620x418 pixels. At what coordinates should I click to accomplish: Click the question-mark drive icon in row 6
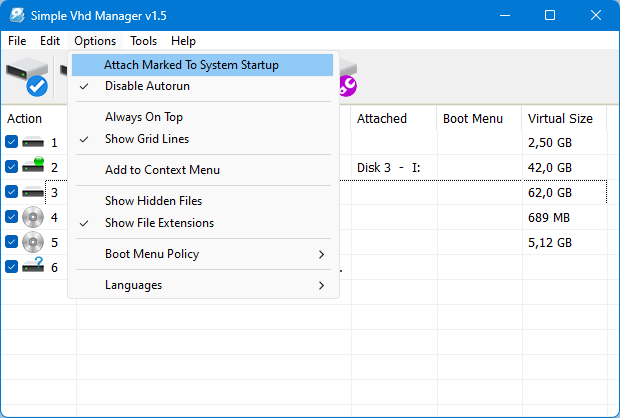(33, 266)
